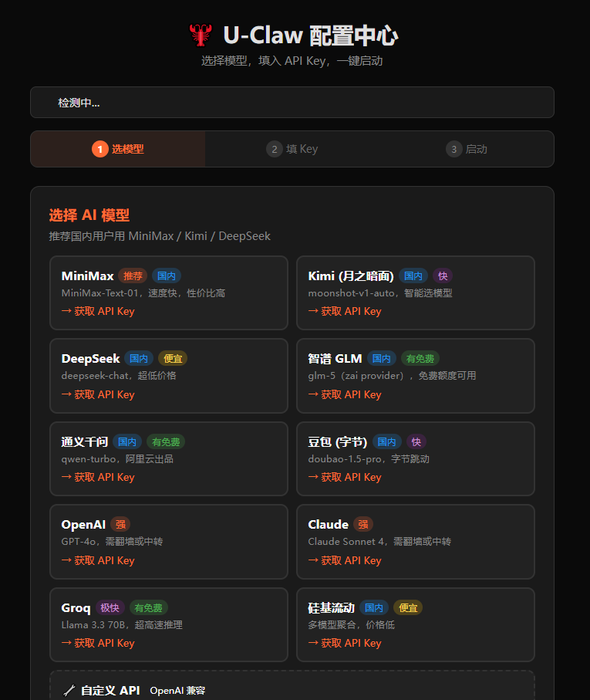Image resolution: width=590 pixels, height=700 pixels.
Task: Click the 国内 badge on 通义千问
Action: [127, 442]
